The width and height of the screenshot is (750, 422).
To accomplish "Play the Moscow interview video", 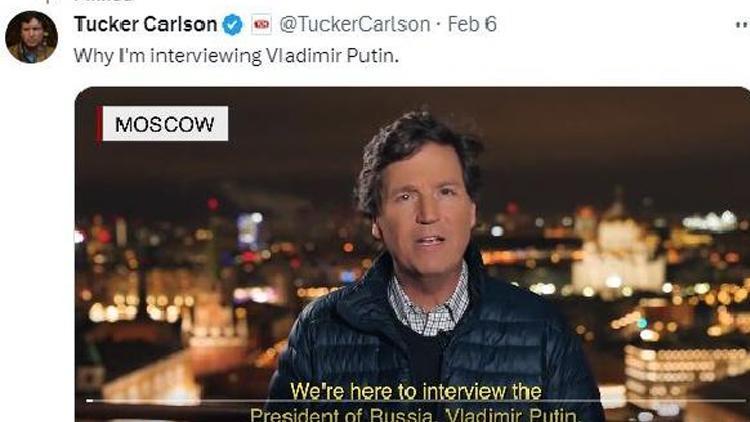I will [x=412, y=255].
